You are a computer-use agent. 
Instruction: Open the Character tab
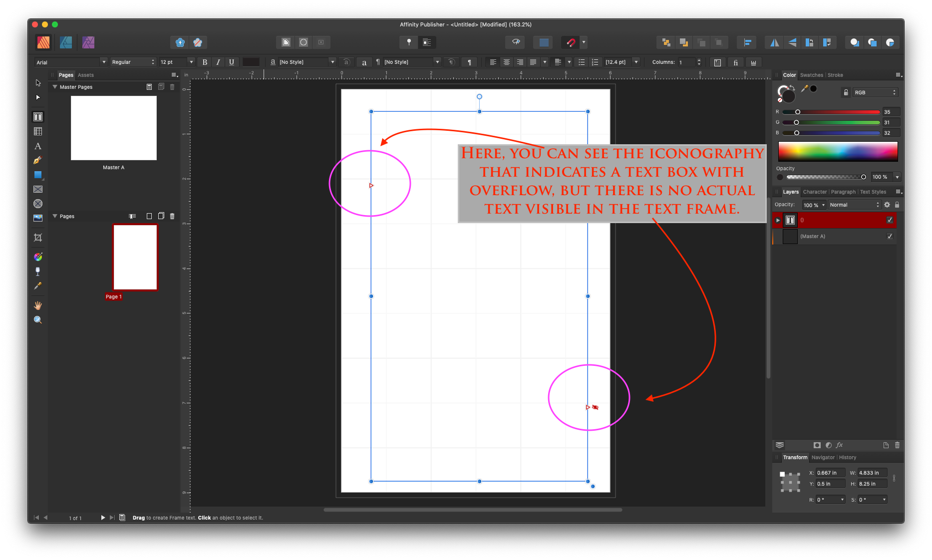[815, 192]
